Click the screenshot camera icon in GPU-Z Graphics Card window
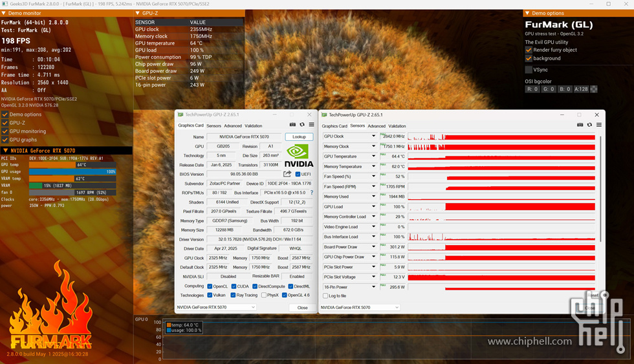This screenshot has width=634, height=364. click(292, 125)
